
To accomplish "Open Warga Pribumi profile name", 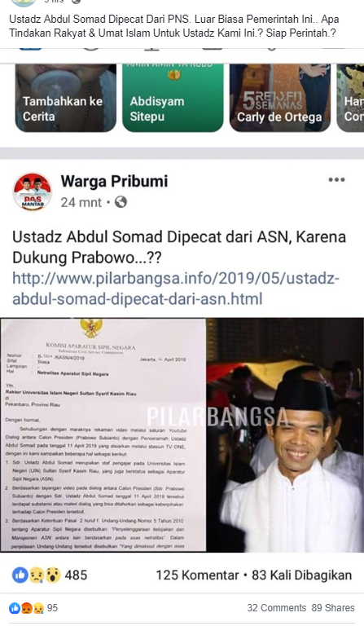I will 114,181.
